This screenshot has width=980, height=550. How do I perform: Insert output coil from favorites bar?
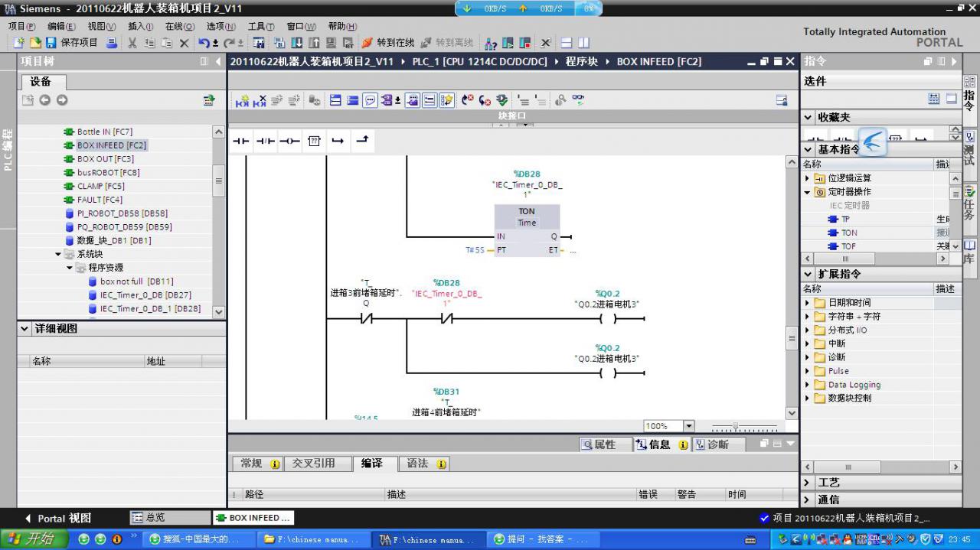click(289, 142)
